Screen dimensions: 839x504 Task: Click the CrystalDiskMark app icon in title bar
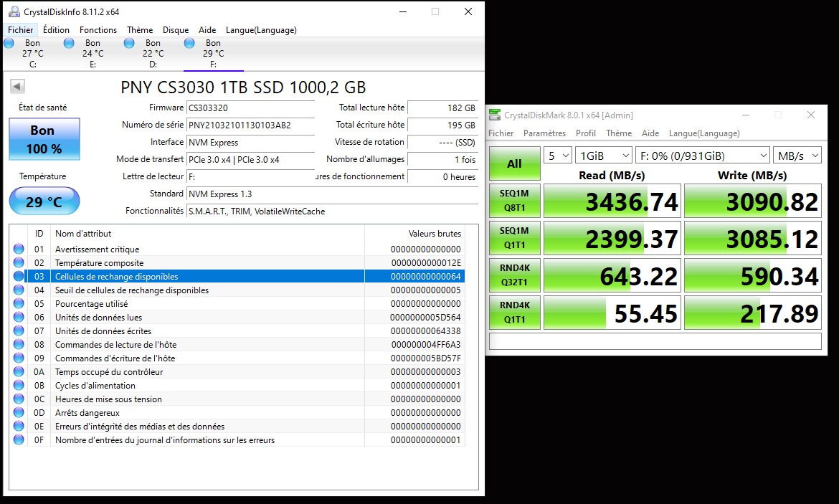pos(494,115)
